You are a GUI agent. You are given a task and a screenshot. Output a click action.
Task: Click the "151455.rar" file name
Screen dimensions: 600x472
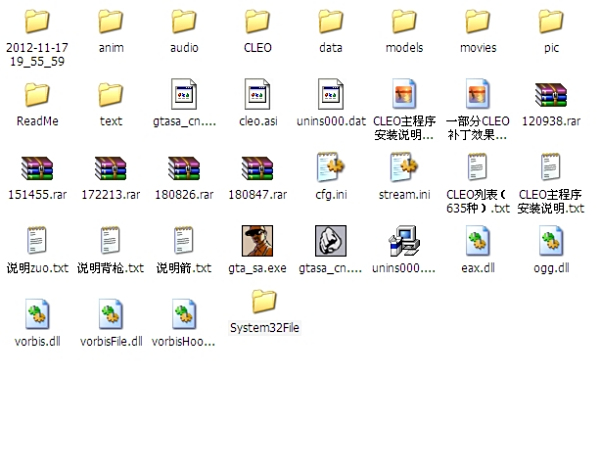tap(37, 195)
